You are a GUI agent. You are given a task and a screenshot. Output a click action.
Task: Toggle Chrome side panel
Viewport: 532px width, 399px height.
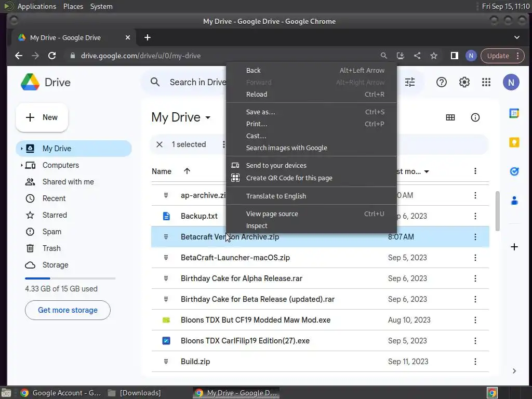pos(454,56)
